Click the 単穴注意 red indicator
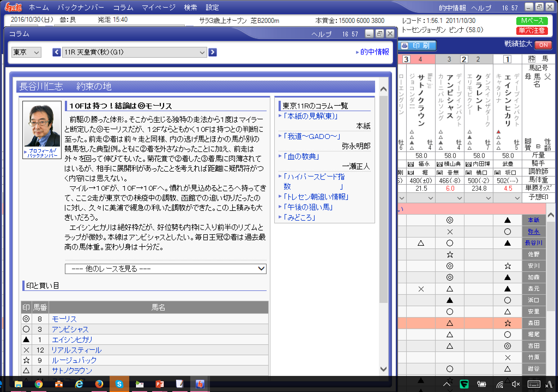This screenshot has height=392, width=558. tap(532, 30)
